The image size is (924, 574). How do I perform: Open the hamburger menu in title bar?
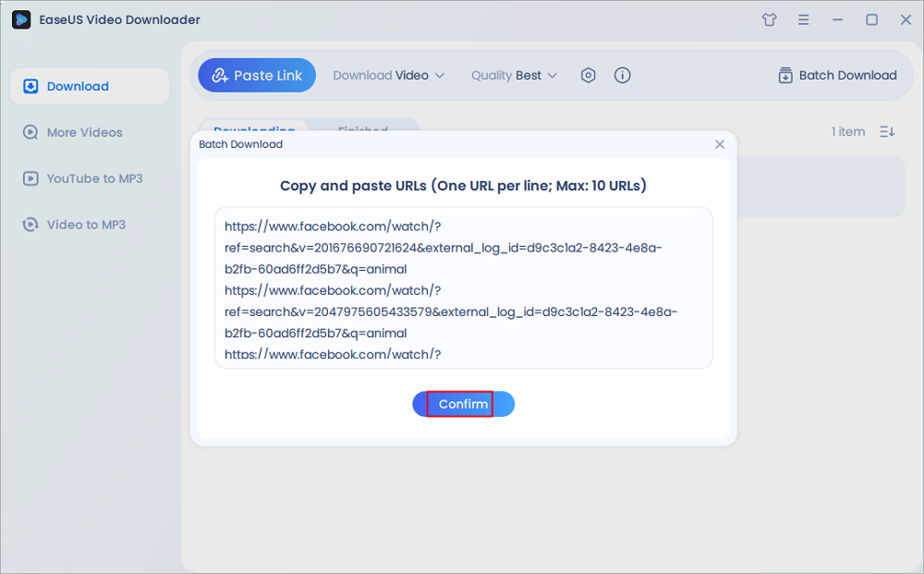[x=803, y=19]
